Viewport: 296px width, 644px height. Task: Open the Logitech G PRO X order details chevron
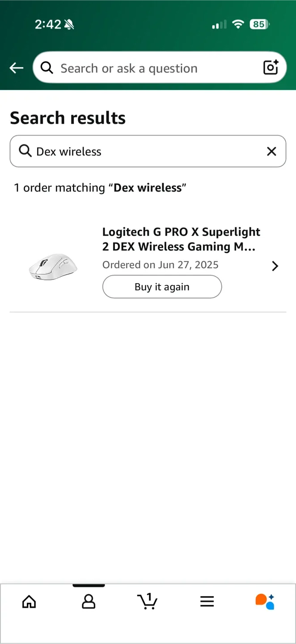coord(275,266)
